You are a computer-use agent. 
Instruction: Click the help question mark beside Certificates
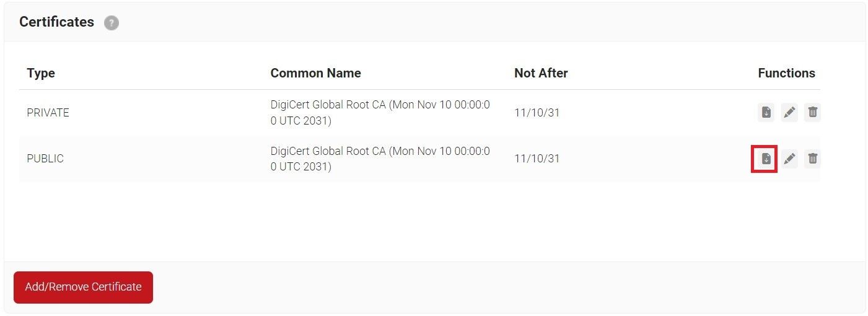click(x=112, y=23)
